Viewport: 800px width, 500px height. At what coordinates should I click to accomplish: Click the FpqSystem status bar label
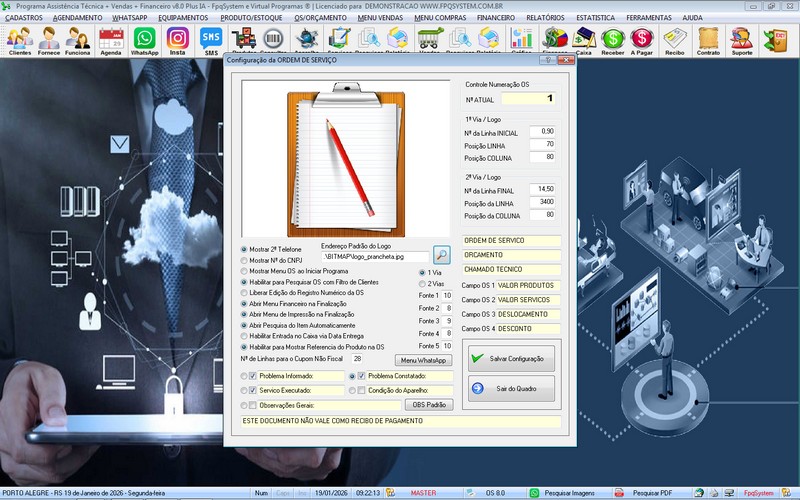coord(758,493)
